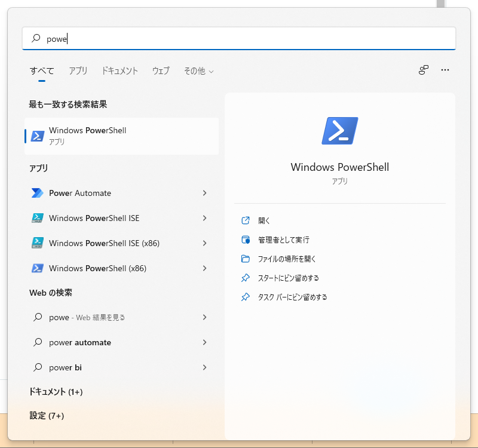The image size is (478, 448).
Task: Expand the Windows PowerShell ISE (x86) chevron
Action: (204, 243)
